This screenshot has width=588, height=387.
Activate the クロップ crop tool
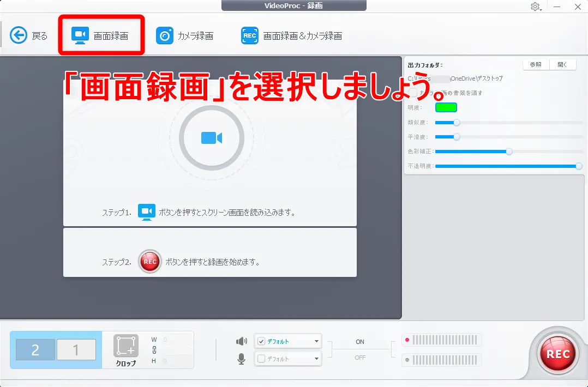pyautogui.click(x=126, y=350)
